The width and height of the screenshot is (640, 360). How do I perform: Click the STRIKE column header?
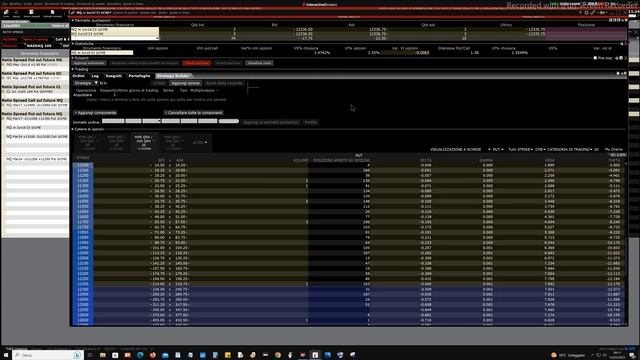pos(83,158)
